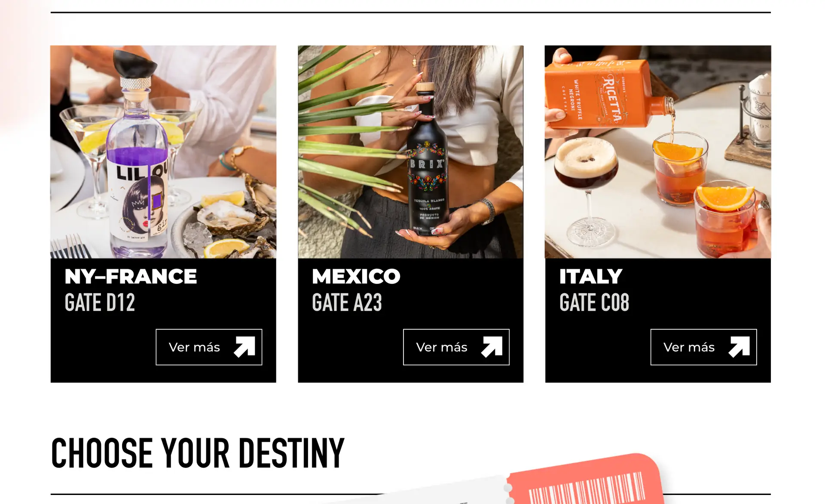
Task: Select the NY–FRANCE card title
Action: point(131,276)
